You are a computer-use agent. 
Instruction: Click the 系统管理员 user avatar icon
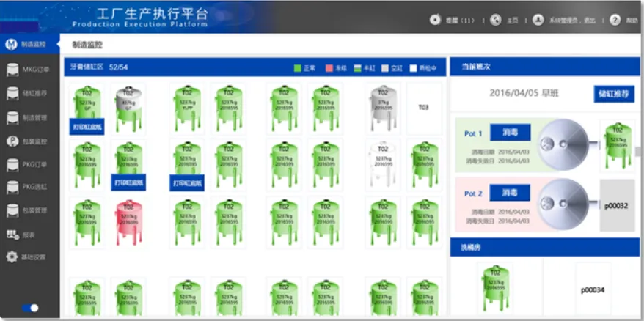pyautogui.click(x=538, y=20)
